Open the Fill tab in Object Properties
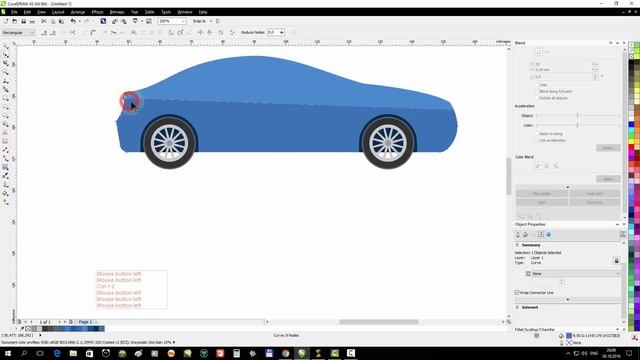The image size is (640, 360). (526, 235)
